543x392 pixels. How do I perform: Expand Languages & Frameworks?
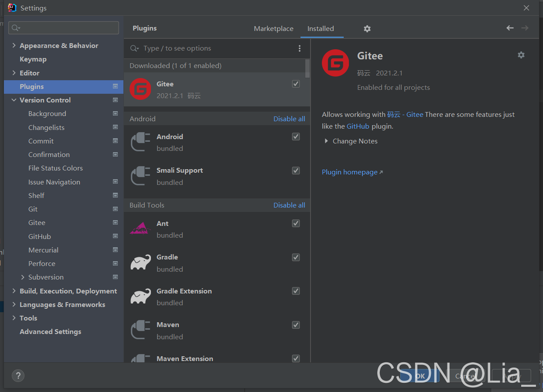click(x=14, y=304)
